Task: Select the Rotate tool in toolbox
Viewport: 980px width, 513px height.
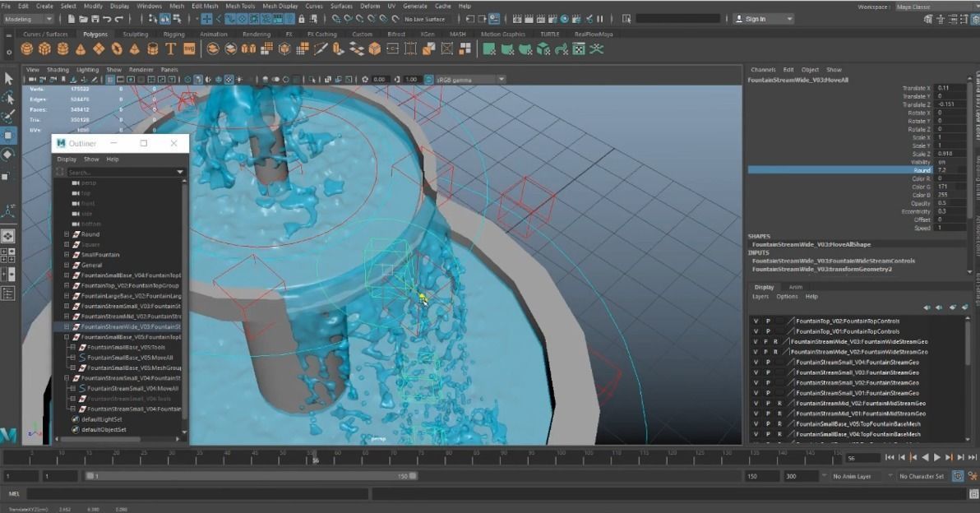Action: pyautogui.click(x=8, y=155)
